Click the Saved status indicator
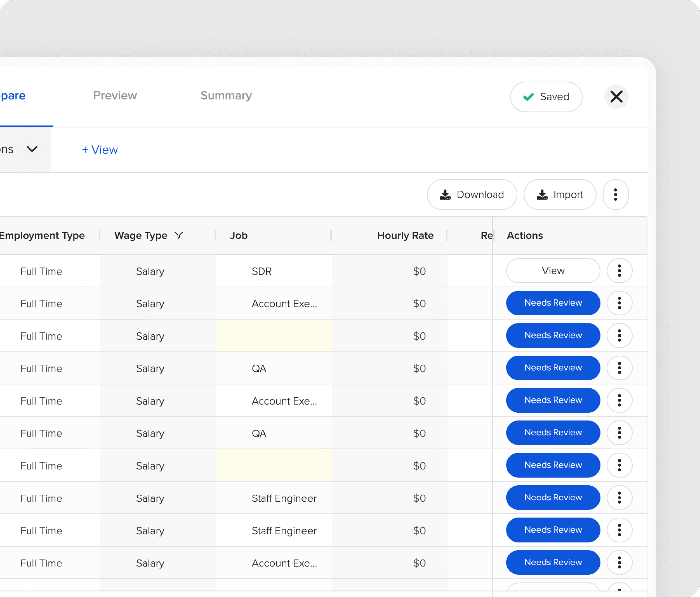The image size is (700, 597). [x=546, y=97]
